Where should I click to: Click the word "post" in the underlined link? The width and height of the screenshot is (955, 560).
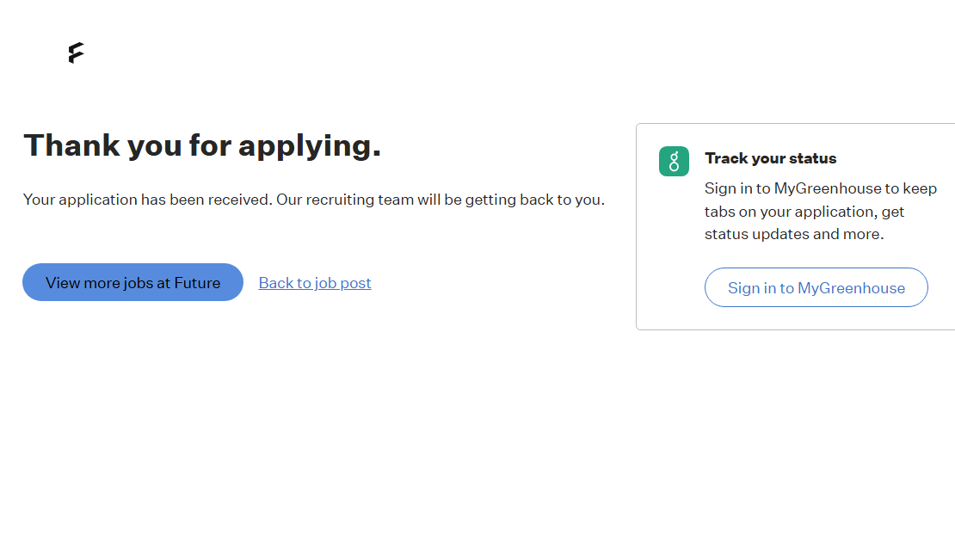pyautogui.click(x=355, y=283)
